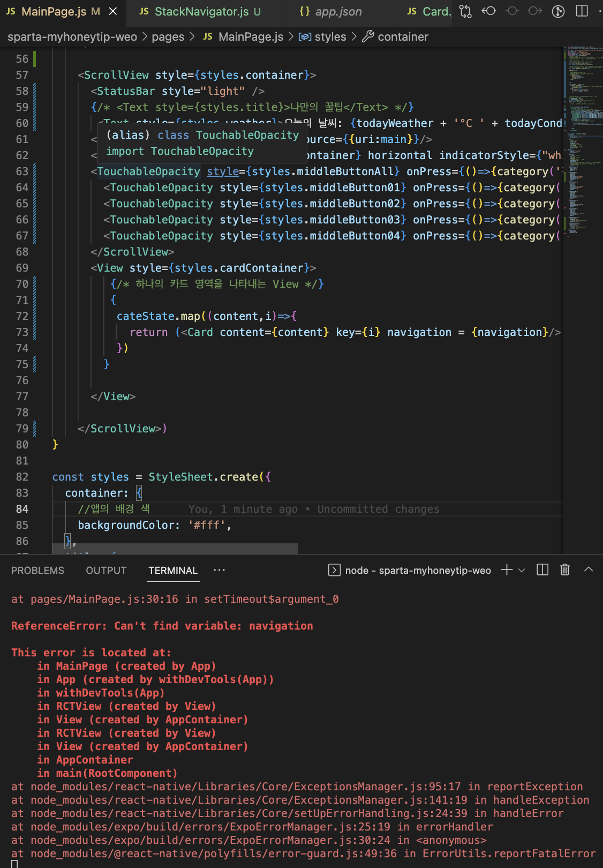Click 'import TouchableOpacity' in hover tooltip
This screenshot has width=603, height=868.
(x=180, y=151)
